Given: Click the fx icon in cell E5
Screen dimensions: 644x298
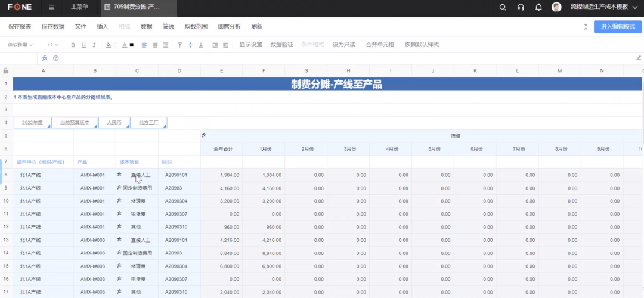Looking at the screenshot, I should (204, 135).
